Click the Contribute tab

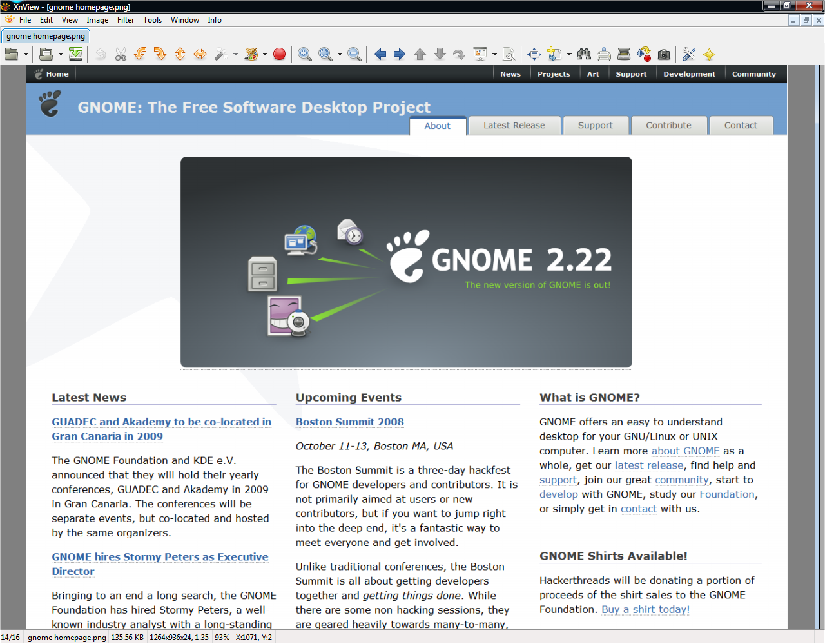(x=668, y=125)
